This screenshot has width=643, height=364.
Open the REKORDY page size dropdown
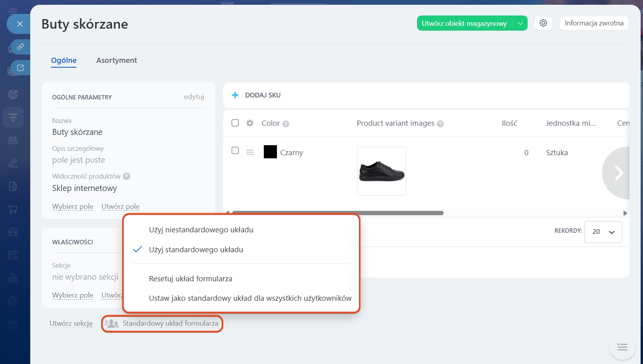point(603,232)
